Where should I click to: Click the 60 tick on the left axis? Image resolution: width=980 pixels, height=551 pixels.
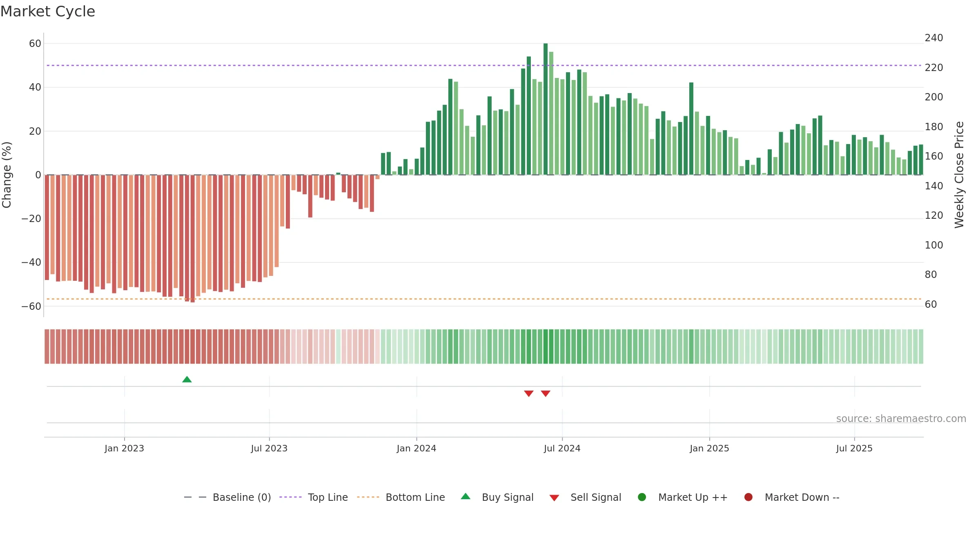click(x=35, y=44)
